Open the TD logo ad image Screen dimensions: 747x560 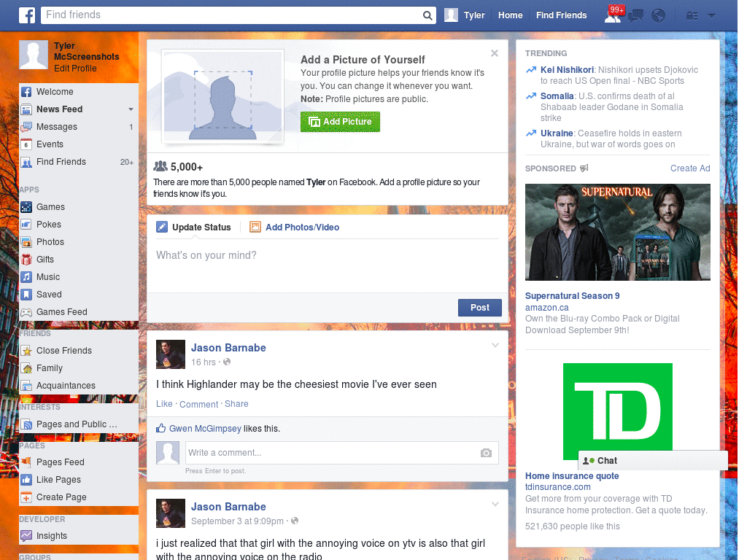point(617,412)
